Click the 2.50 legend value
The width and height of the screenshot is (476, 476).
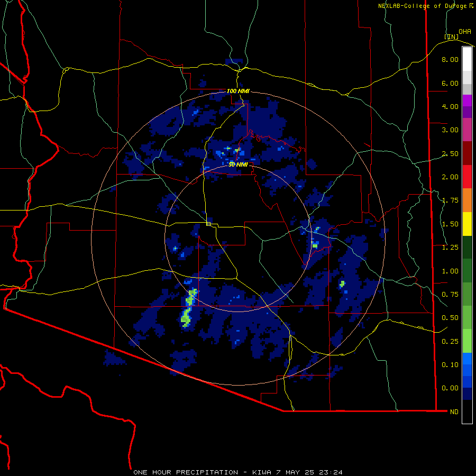(450, 153)
